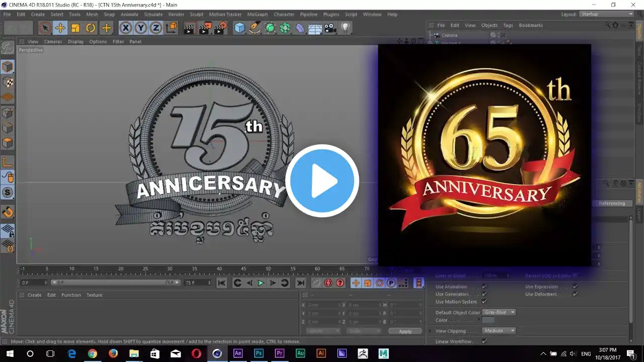Launch Premiere Pro from taskbar
The width and height of the screenshot is (644, 362).
point(280,353)
